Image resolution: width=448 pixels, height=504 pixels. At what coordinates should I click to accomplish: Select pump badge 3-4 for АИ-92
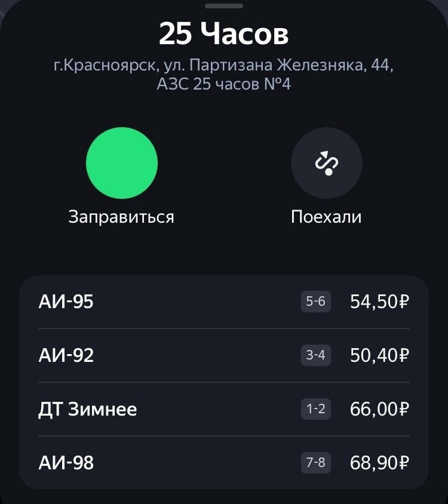coord(315,355)
